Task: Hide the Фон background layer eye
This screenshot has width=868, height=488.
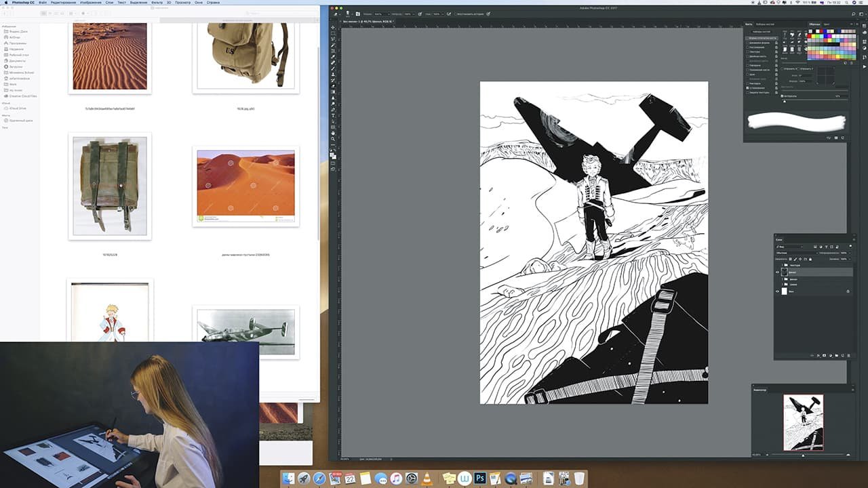Action: (778, 291)
